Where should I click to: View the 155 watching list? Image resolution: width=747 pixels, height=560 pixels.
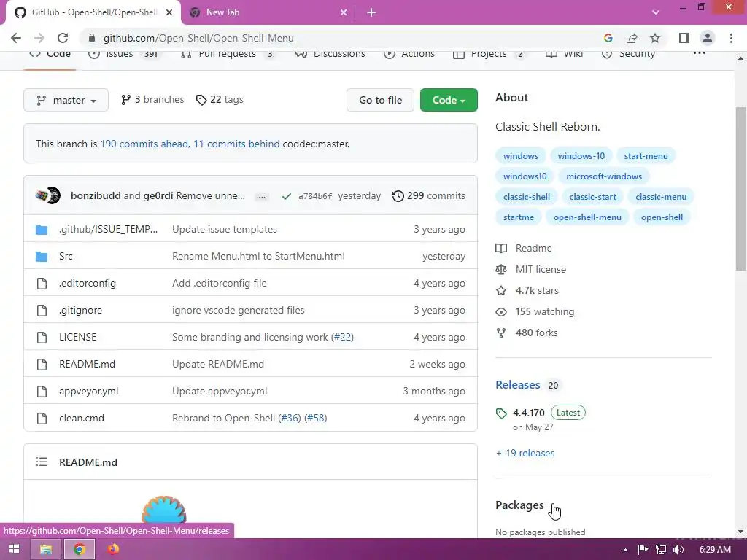tap(544, 311)
